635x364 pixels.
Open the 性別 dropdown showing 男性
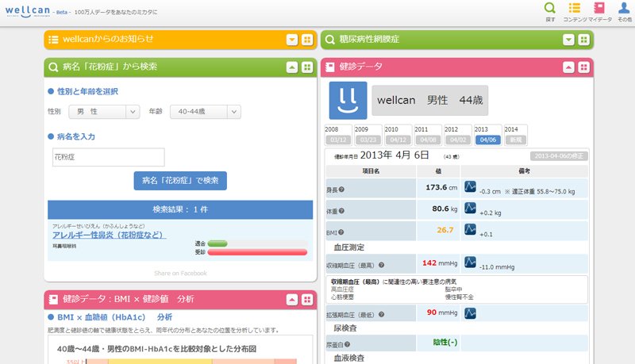click(104, 112)
